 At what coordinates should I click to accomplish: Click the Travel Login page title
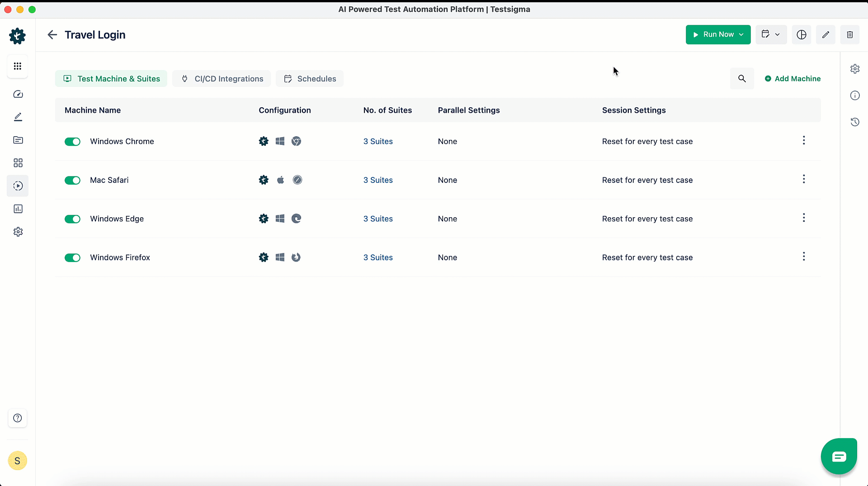click(x=95, y=35)
